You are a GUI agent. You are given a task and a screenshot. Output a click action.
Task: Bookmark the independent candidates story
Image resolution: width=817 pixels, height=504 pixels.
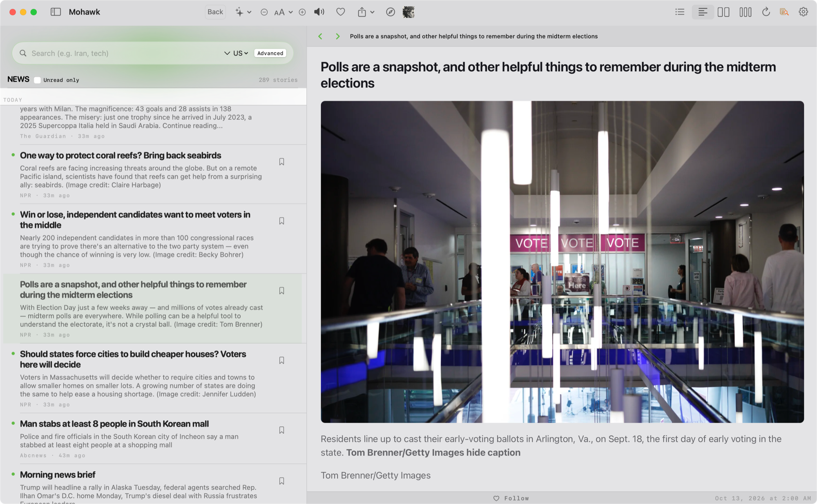pyautogui.click(x=281, y=221)
